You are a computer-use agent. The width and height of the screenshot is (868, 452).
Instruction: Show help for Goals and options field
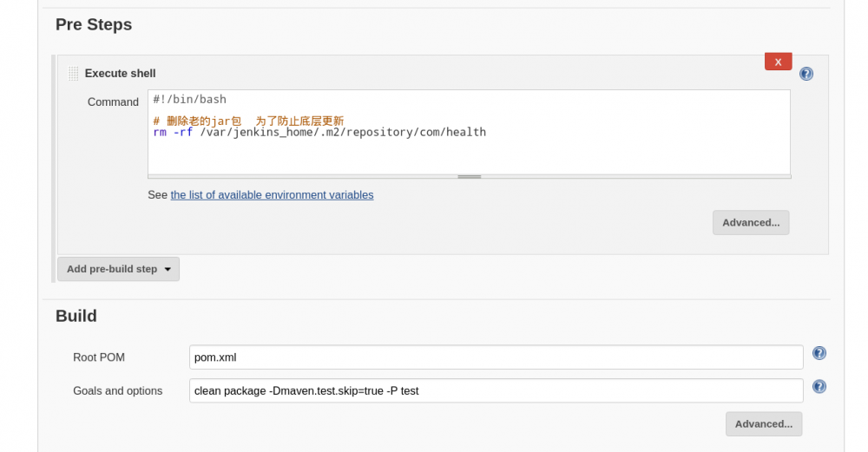[819, 387]
